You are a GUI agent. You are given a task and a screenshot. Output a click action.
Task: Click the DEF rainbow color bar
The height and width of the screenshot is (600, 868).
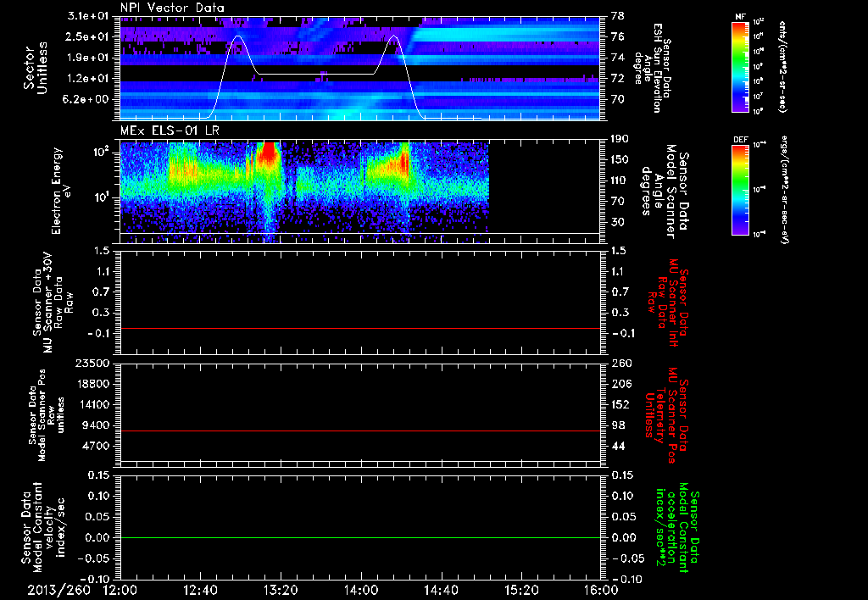pos(740,189)
